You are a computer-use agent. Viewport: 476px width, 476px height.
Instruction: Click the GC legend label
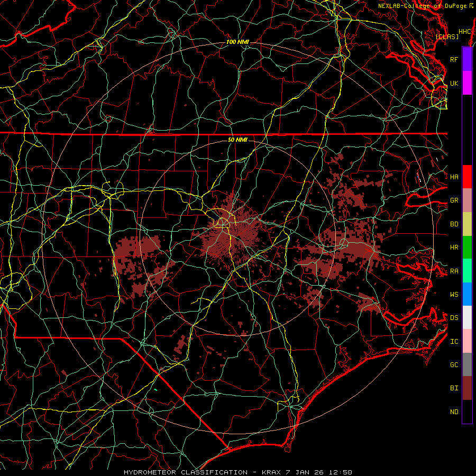[x=454, y=364]
